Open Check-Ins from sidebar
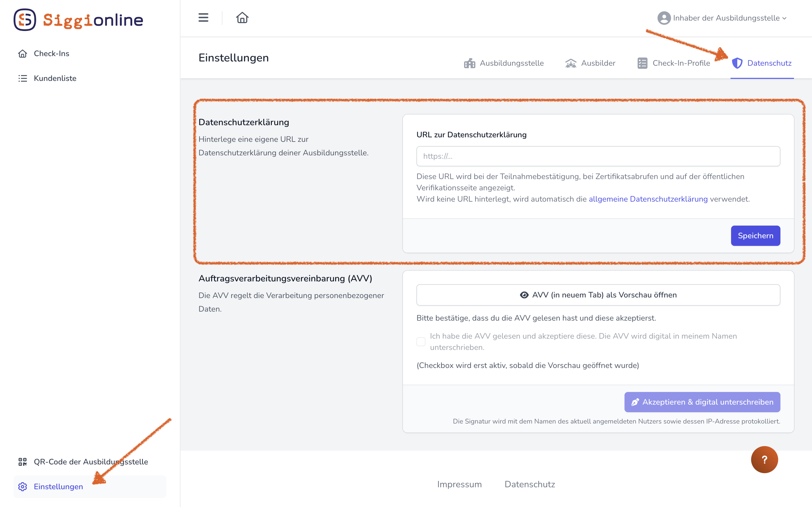The width and height of the screenshot is (812, 507). tap(51, 54)
